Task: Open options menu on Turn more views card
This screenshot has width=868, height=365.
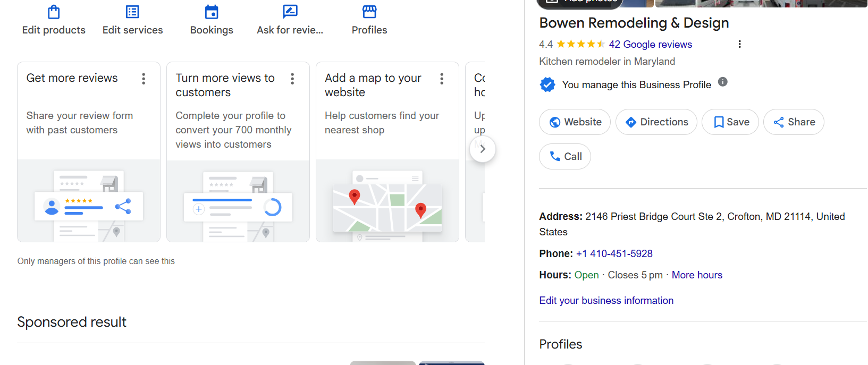Action: point(292,79)
